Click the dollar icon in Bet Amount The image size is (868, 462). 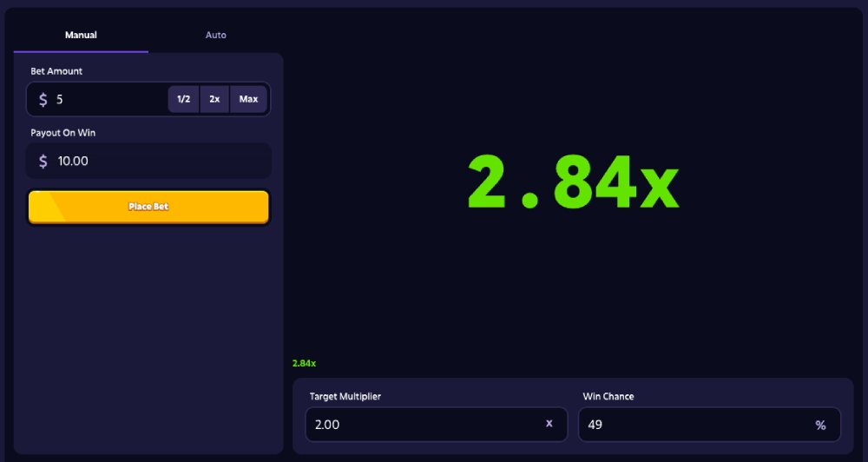43,100
